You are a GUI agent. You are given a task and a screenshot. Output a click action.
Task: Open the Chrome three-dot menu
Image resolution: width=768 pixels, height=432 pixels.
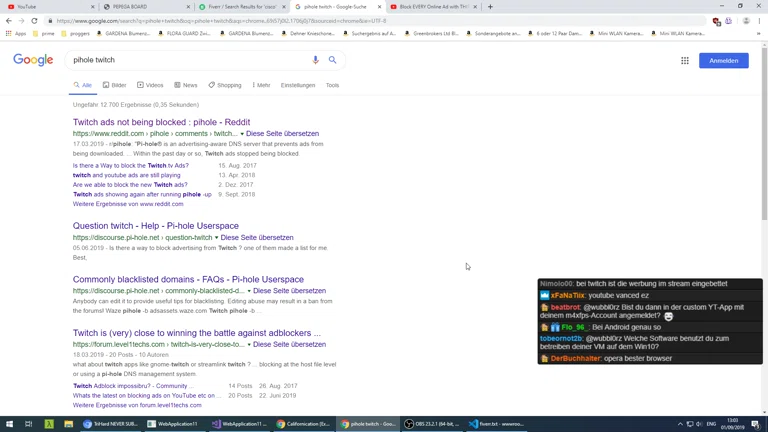[x=759, y=21]
